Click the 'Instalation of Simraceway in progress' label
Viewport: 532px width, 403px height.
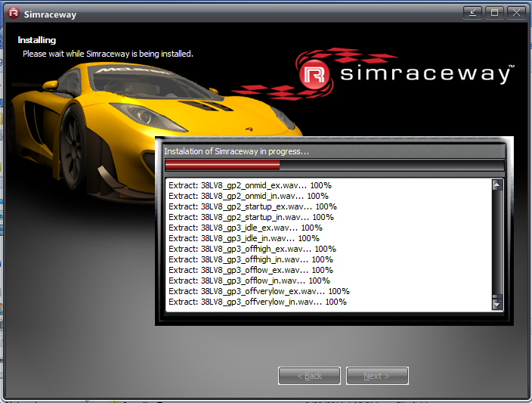pyautogui.click(x=237, y=151)
